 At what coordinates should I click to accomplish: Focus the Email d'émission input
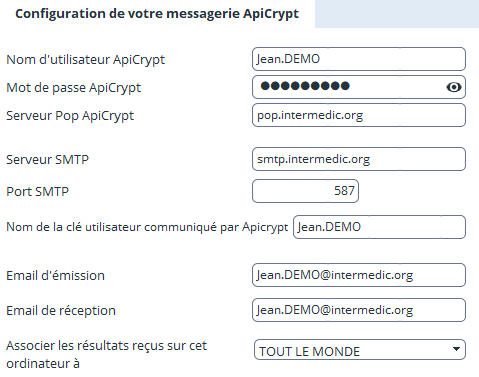(359, 275)
